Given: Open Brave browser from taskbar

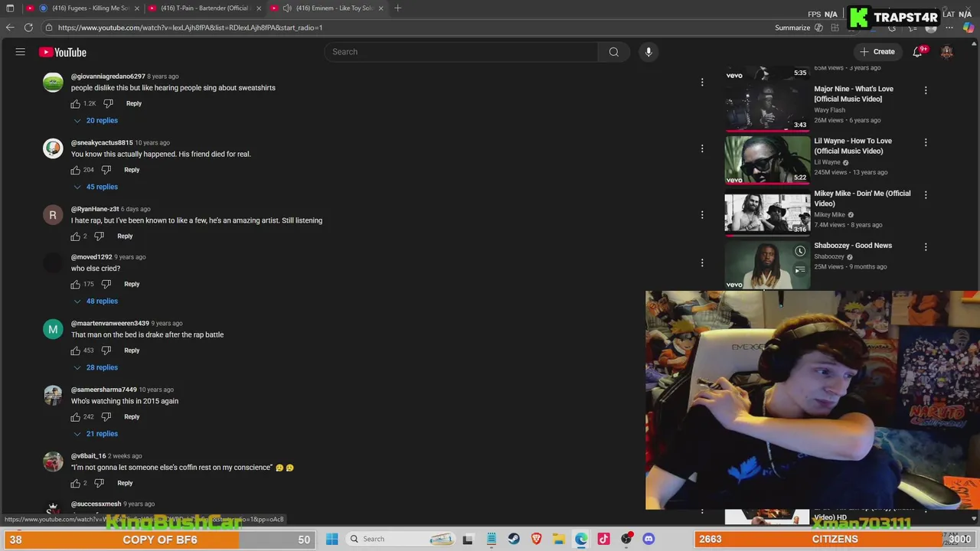Looking at the screenshot, I should pyautogui.click(x=536, y=539).
